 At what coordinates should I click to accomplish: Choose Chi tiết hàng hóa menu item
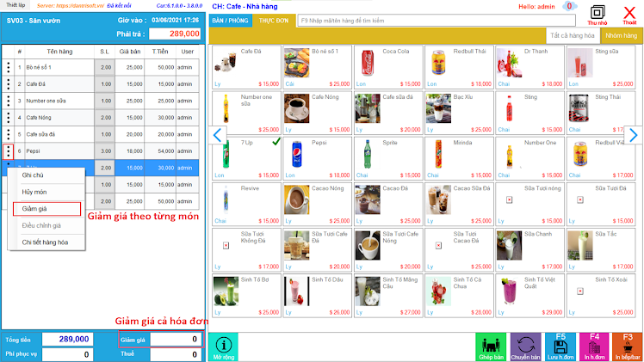[x=46, y=242]
